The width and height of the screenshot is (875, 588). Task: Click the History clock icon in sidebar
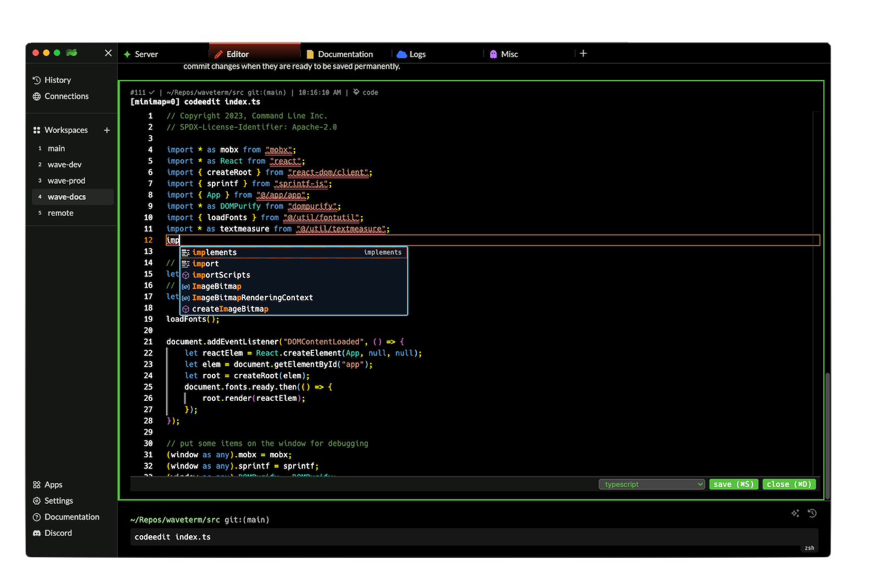click(x=37, y=80)
